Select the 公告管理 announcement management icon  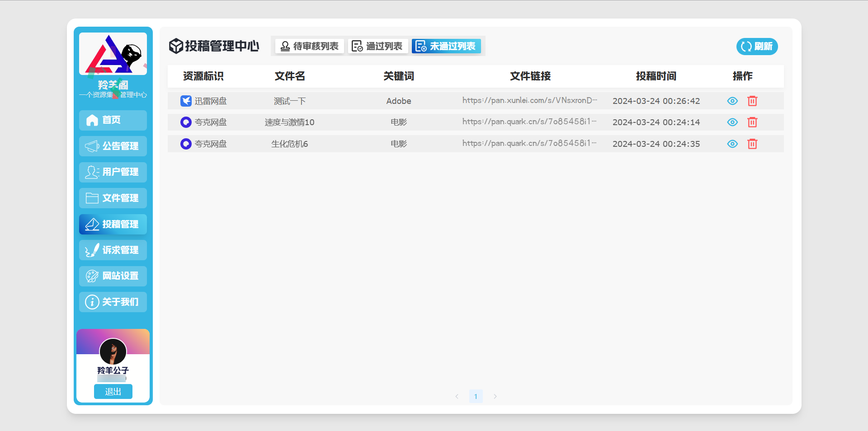click(113, 146)
